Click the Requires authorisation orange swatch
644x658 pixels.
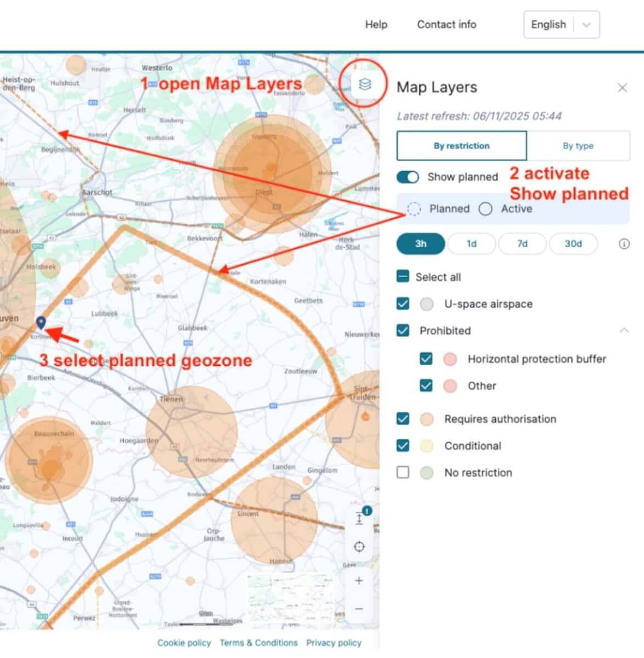(427, 419)
